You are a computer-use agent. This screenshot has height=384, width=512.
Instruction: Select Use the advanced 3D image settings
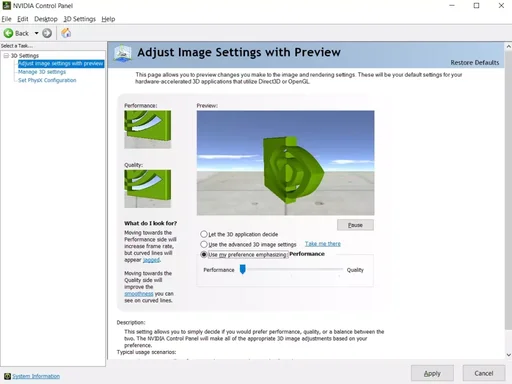tap(248, 244)
